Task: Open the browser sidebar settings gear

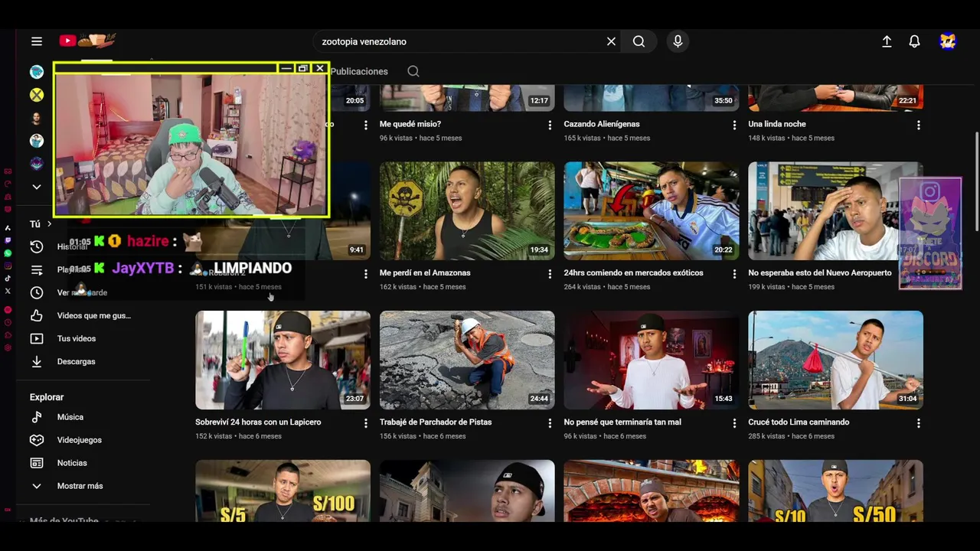Action: (8, 347)
